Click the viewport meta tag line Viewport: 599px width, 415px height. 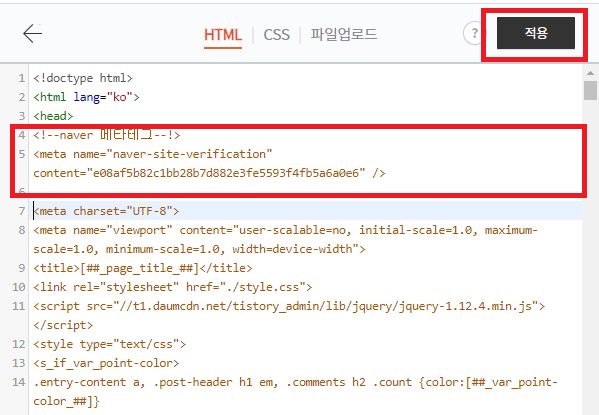tap(285, 230)
